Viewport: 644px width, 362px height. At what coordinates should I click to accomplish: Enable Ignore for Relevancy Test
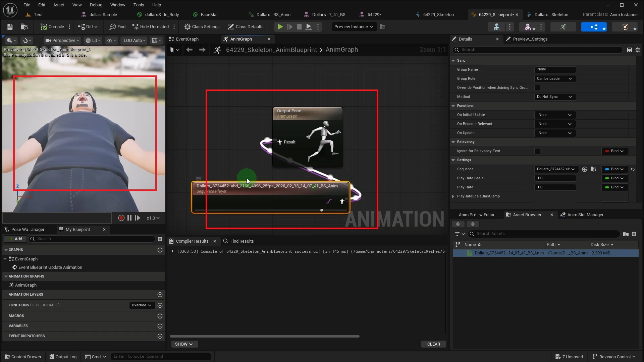(537, 151)
